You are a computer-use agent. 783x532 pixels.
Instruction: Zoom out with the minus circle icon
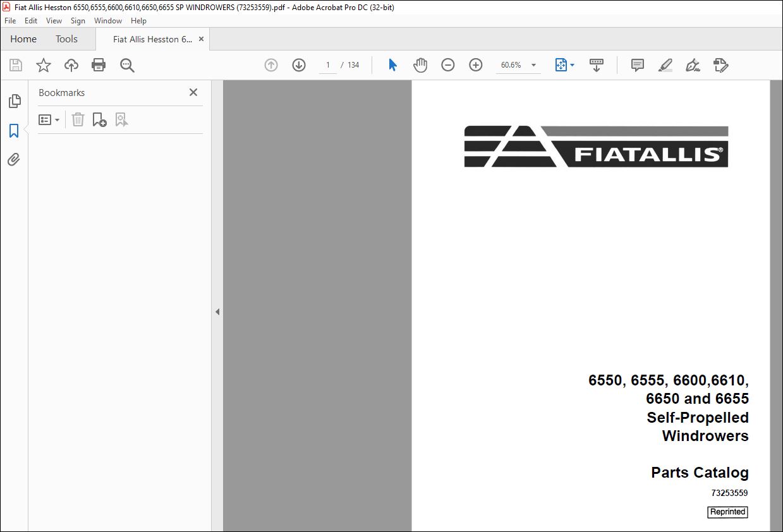(x=448, y=65)
